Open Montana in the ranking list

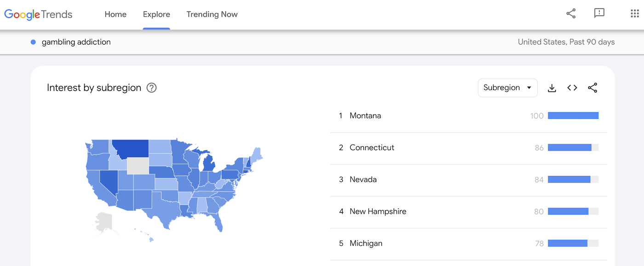[365, 116]
